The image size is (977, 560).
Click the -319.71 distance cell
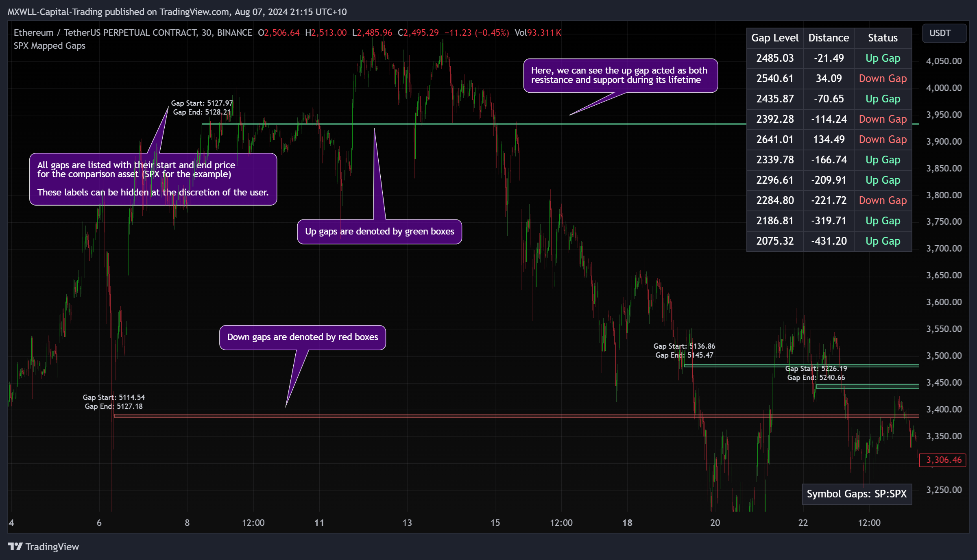[829, 221]
